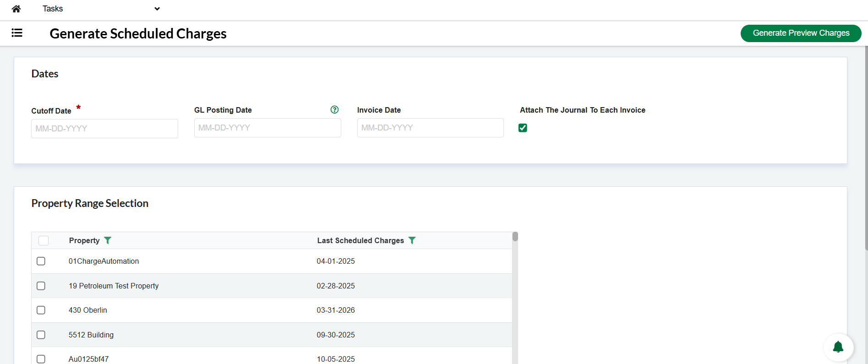
Task: Click the 03-31-2026 date cell
Action: tap(336, 310)
